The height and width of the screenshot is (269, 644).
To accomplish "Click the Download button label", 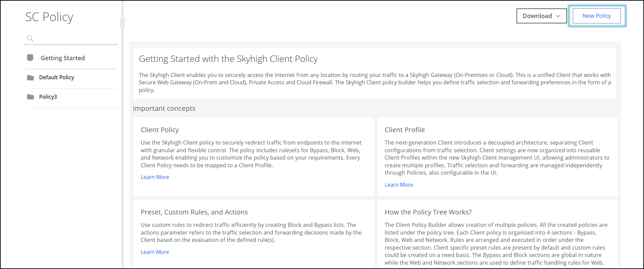I will coord(537,16).
